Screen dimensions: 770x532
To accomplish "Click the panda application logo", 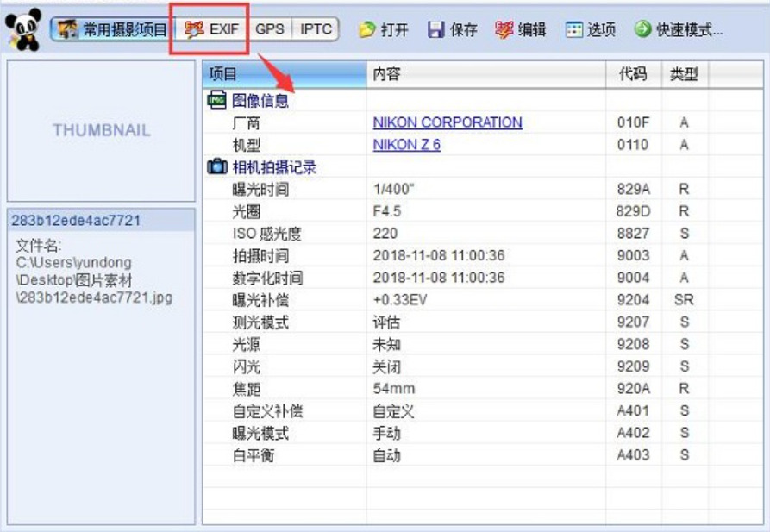I will [x=22, y=29].
